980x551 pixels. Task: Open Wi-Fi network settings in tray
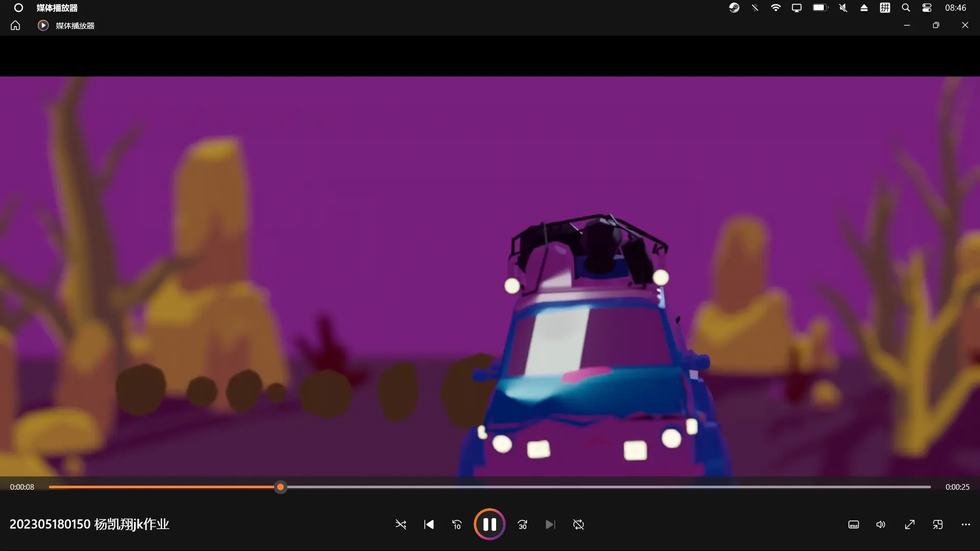(x=775, y=8)
